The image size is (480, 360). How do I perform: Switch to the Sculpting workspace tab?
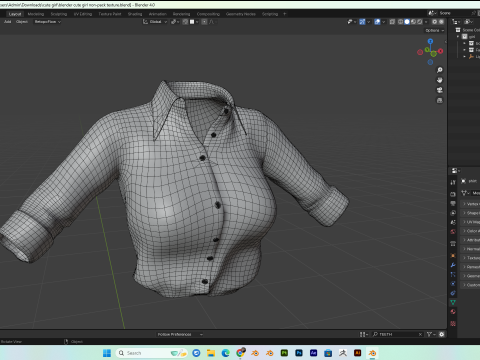click(x=59, y=14)
